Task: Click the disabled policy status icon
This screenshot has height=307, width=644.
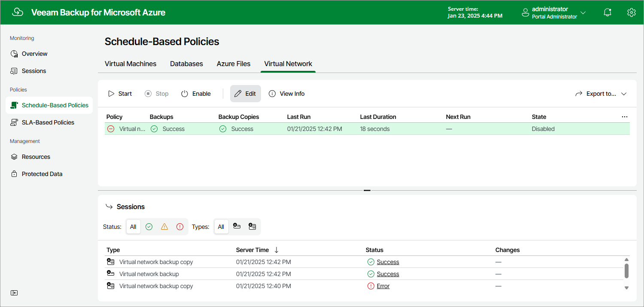Action: (x=111, y=129)
